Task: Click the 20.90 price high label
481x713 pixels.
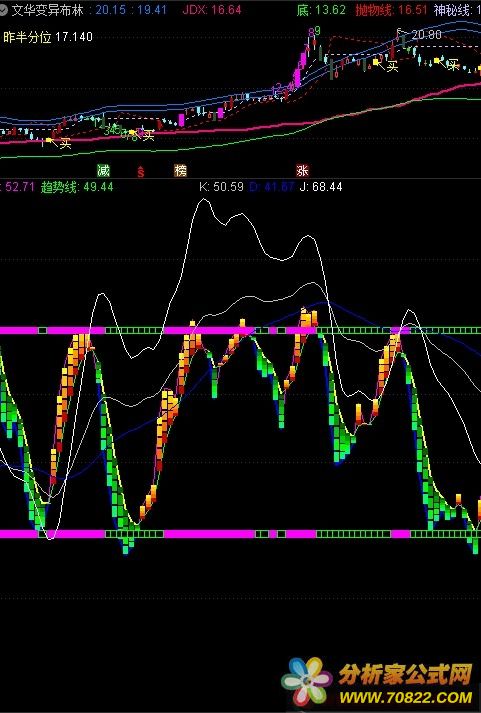Action: click(x=426, y=35)
